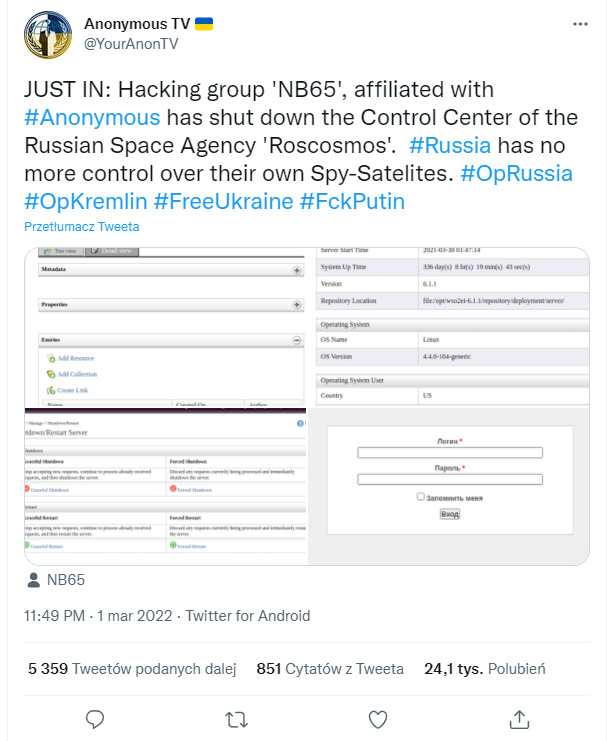Collapse the Entries section minus button
Viewport: 607px width, 741px height.
296,340
